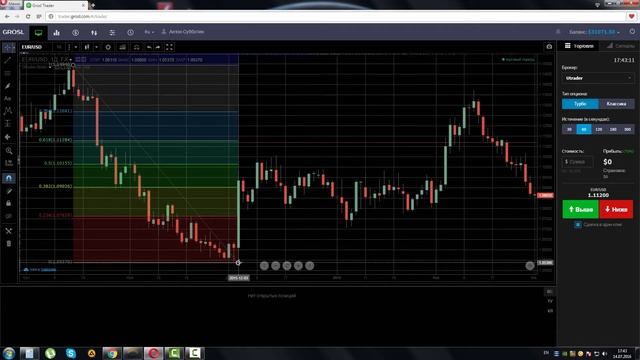
Task: Reload the browser page
Action: [x=28, y=17]
